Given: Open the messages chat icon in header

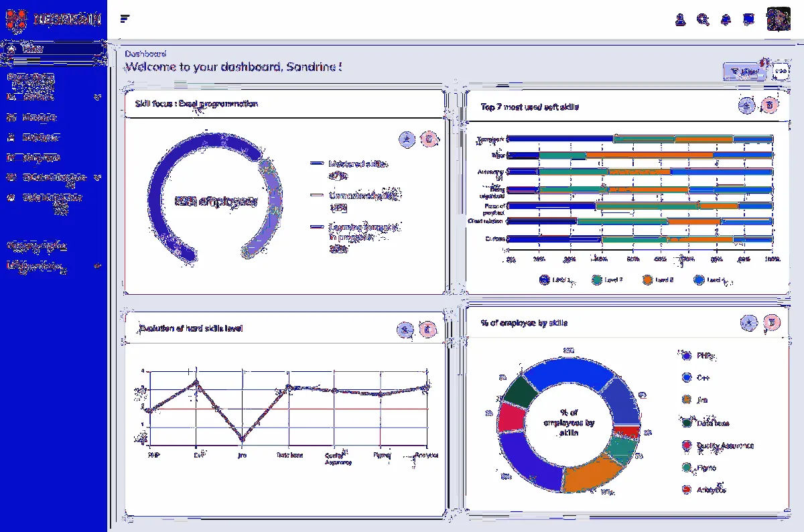Looking at the screenshot, I should (748, 20).
